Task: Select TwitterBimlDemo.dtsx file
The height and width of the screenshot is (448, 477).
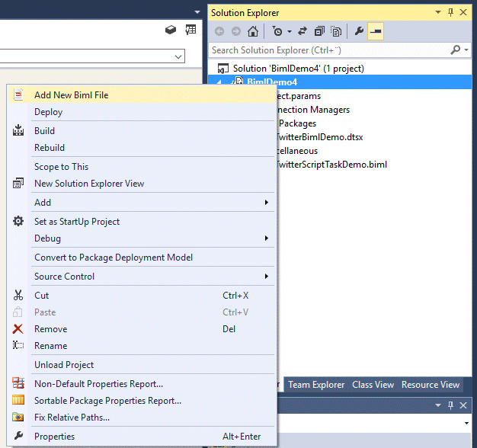Action: point(320,137)
